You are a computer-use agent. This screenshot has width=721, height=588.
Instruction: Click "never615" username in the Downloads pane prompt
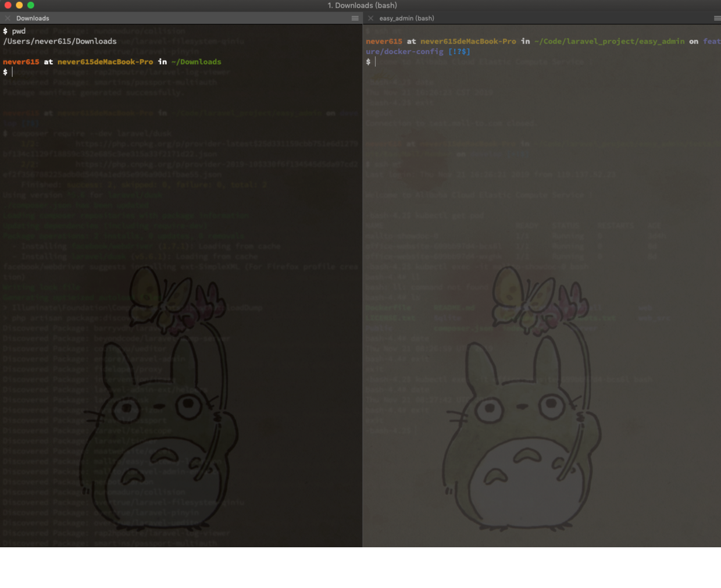click(x=21, y=62)
